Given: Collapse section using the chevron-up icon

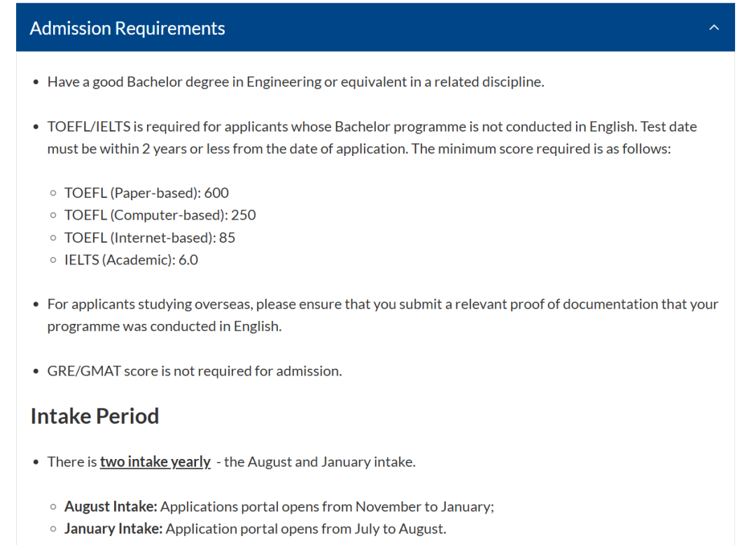Looking at the screenshot, I should point(714,28).
